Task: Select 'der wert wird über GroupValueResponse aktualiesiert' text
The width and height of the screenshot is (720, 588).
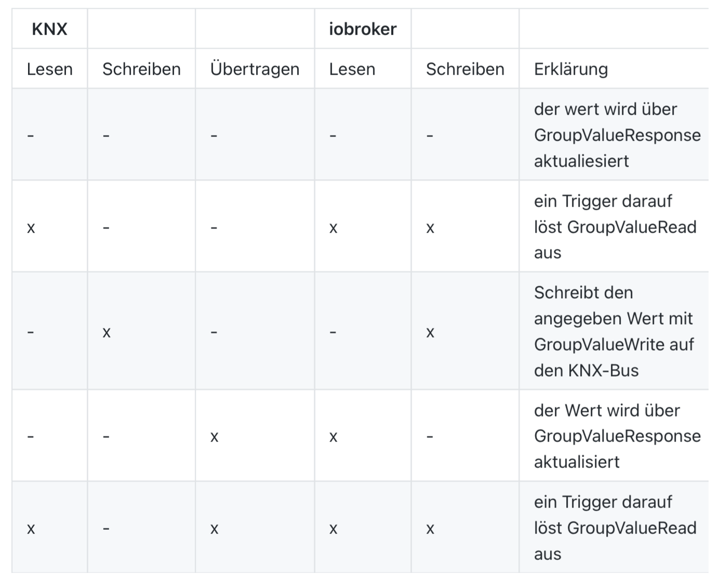Action: [x=617, y=135]
